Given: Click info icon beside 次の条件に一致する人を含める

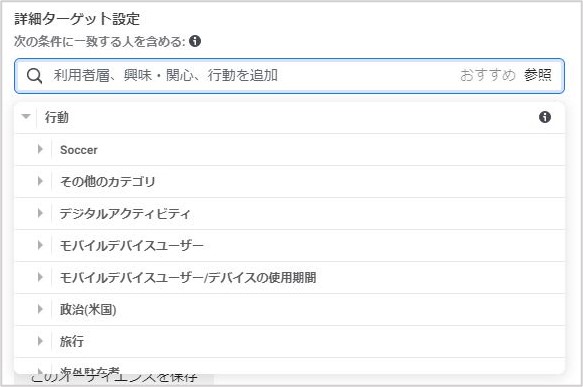Looking at the screenshot, I should tap(195, 41).
